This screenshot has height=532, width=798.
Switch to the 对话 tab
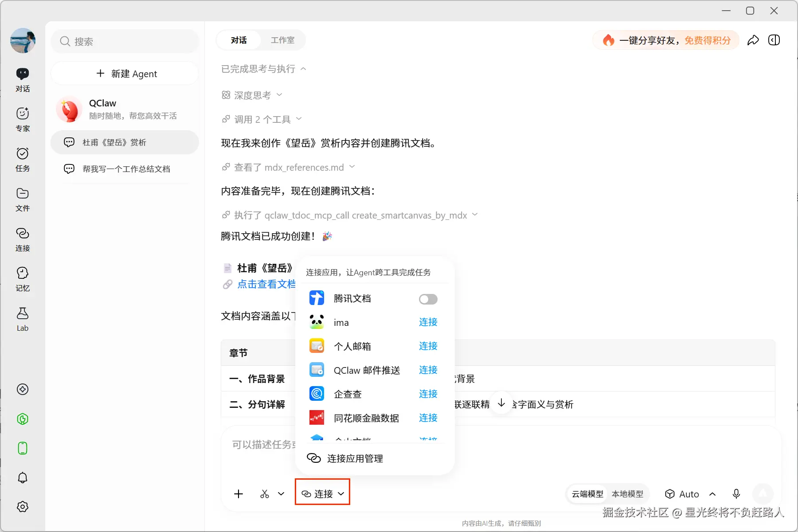239,40
